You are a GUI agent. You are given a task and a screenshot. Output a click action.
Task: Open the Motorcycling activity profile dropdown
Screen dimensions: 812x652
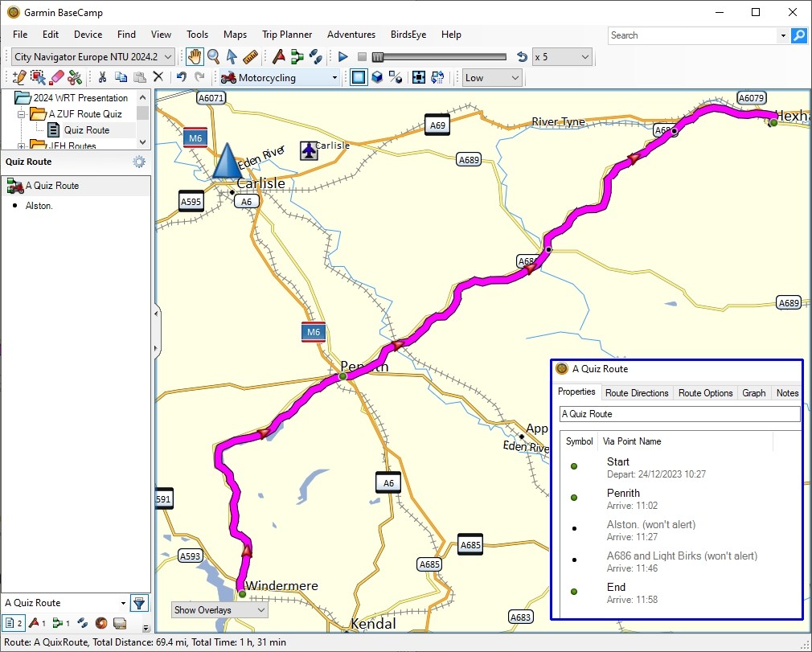pyautogui.click(x=279, y=78)
